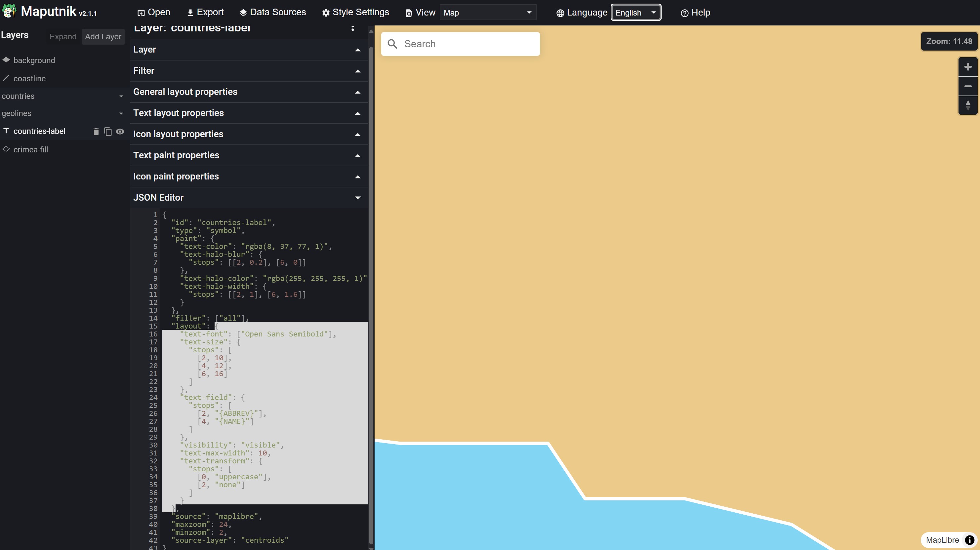Viewport: 980px width, 550px height.
Task: Click the map zoom in plus button
Action: click(x=967, y=67)
